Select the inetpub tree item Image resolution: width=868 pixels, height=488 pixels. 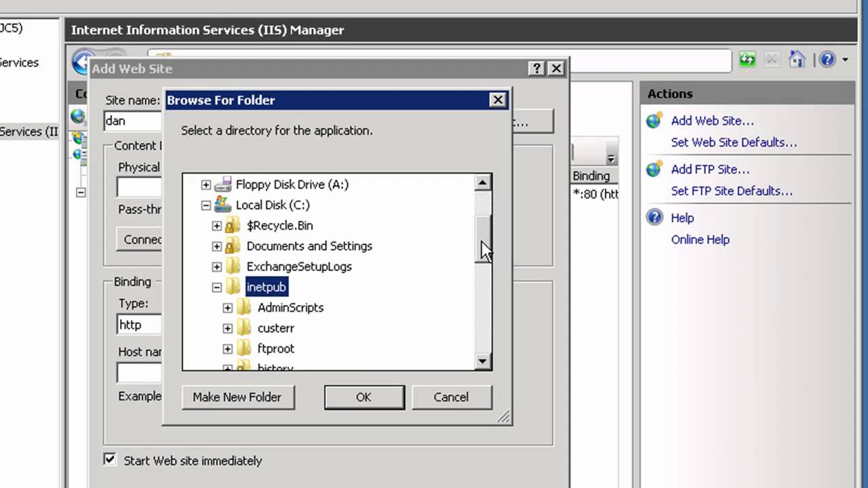pos(267,287)
